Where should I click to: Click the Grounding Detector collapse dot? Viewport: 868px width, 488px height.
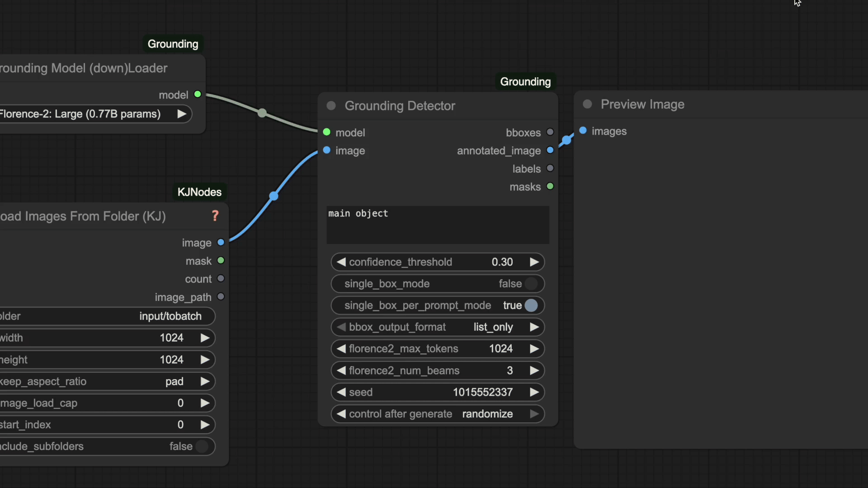point(331,106)
